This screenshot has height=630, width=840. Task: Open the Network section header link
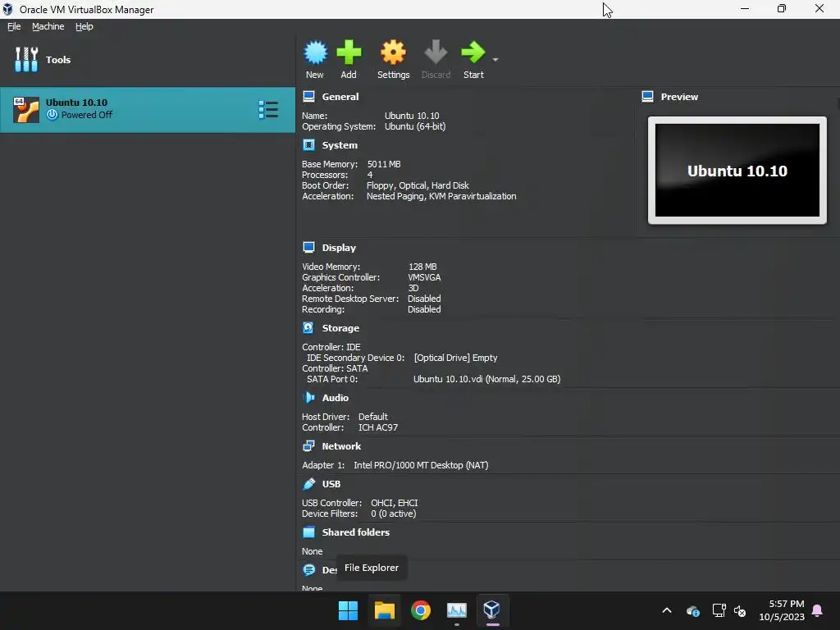(341, 445)
